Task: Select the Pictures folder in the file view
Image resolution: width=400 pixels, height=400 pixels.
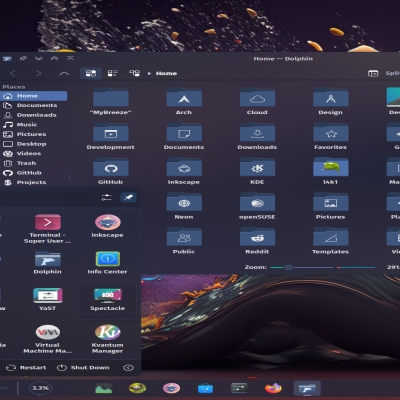Action: tap(330, 206)
